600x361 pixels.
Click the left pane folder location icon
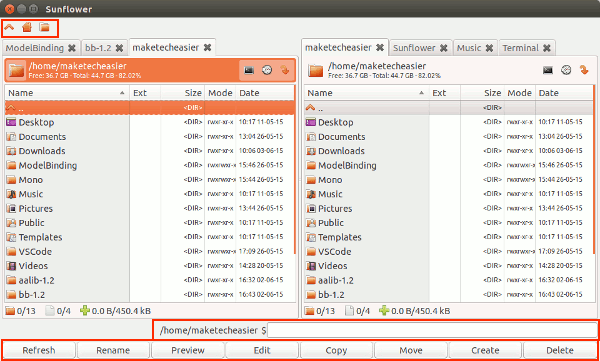(16, 70)
